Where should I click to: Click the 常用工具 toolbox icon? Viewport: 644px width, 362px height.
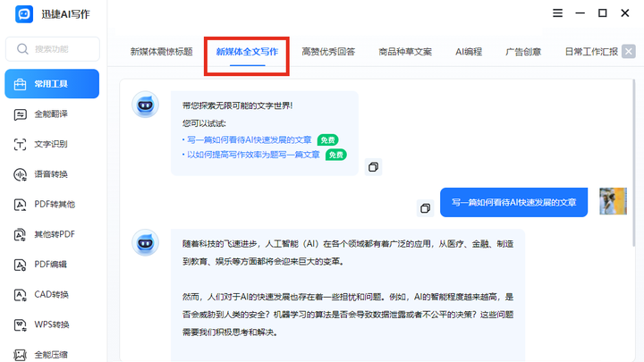coord(20,84)
